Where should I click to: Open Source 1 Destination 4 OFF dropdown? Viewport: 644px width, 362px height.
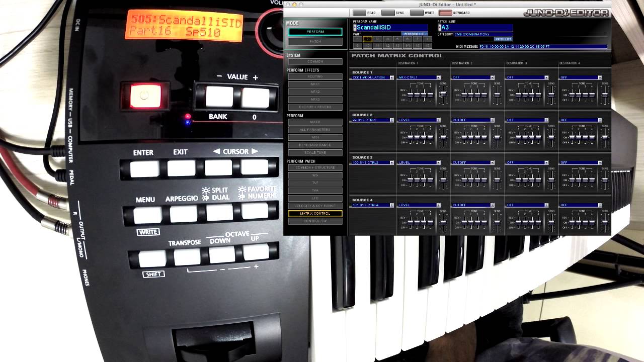[x=581, y=77]
